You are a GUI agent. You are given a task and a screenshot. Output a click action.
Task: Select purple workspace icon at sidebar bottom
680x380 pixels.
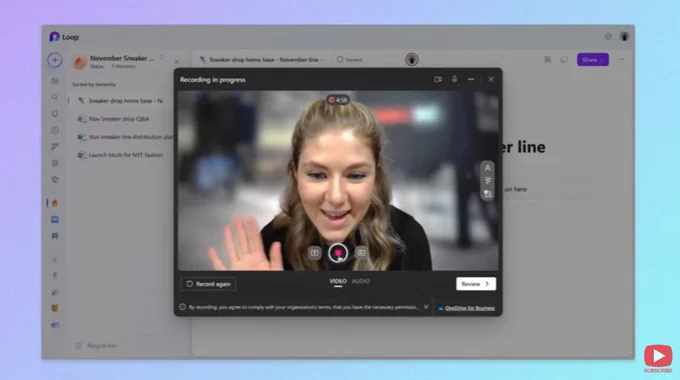[x=55, y=324]
